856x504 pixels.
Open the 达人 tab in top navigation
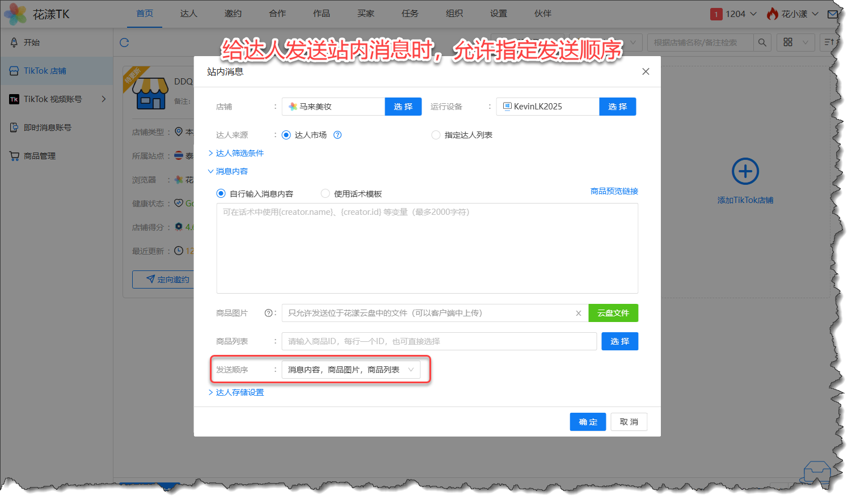click(188, 14)
